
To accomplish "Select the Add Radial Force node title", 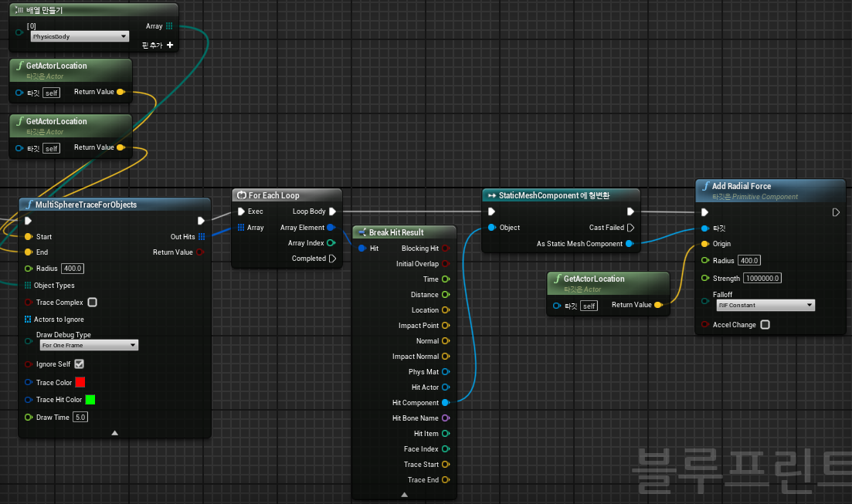I will [742, 186].
